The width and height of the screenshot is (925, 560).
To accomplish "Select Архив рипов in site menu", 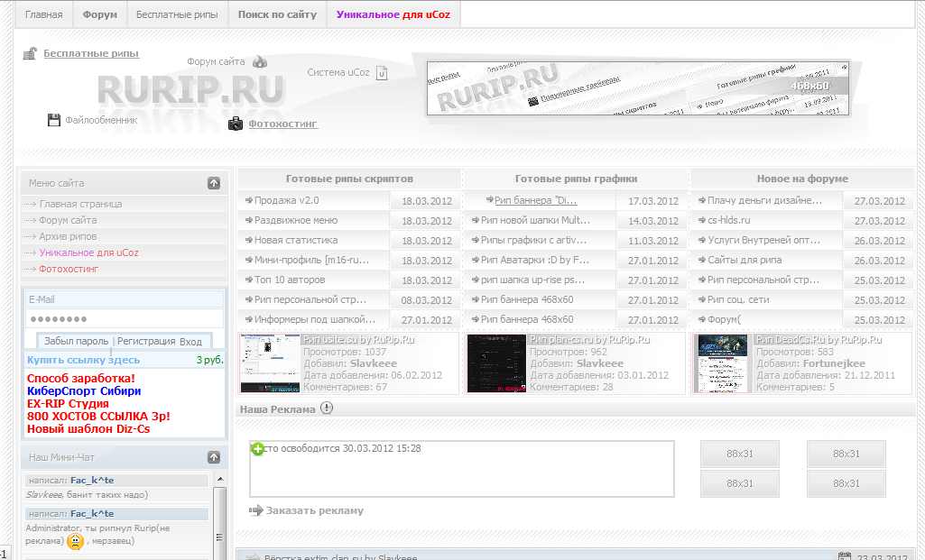I will tap(68, 236).
